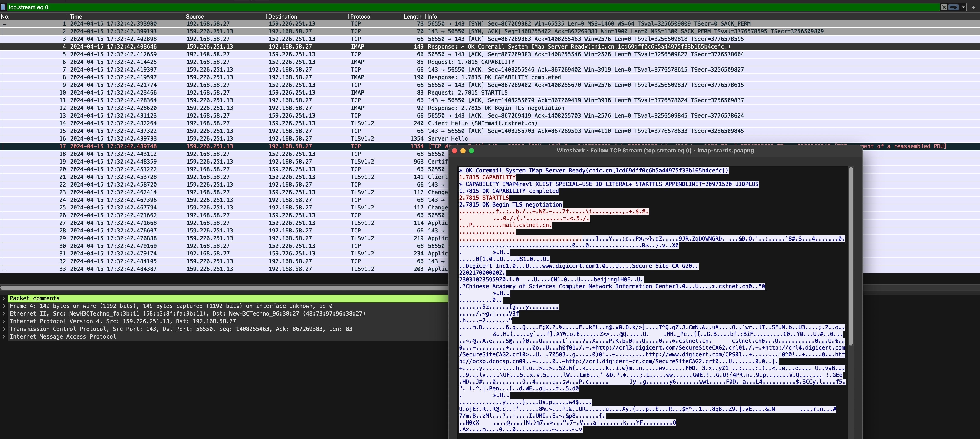Click the Length column header
980x439 pixels.
click(412, 16)
